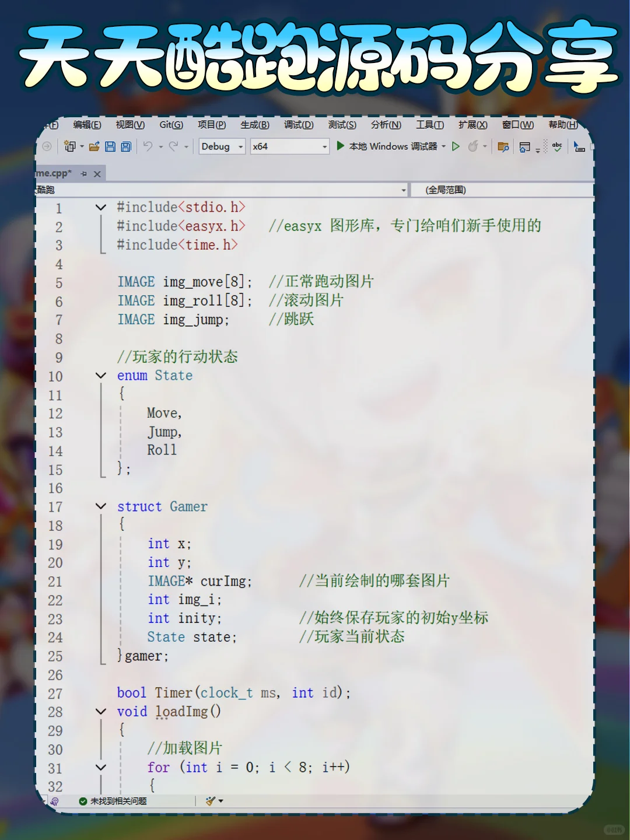Image resolution: width=630 pixels, height=840 pixels.
Task: Open the 帮助(H) menu
Action: 562,125
